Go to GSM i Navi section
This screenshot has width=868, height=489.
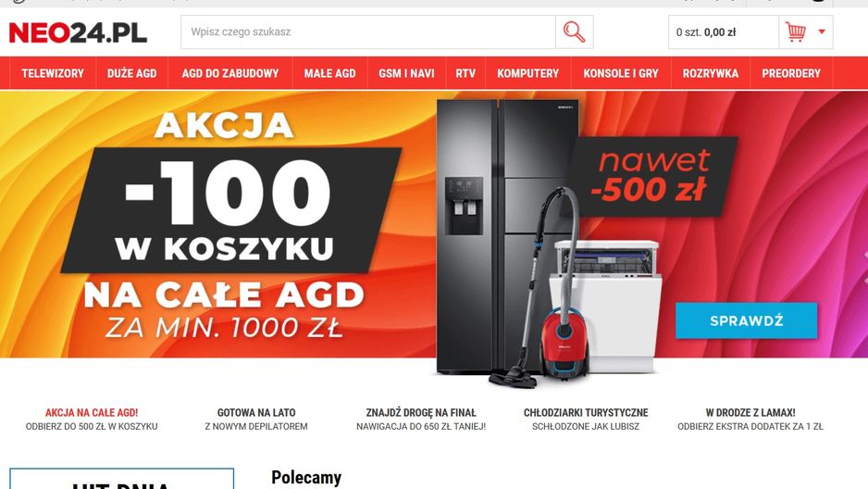(x=406, y=73)
